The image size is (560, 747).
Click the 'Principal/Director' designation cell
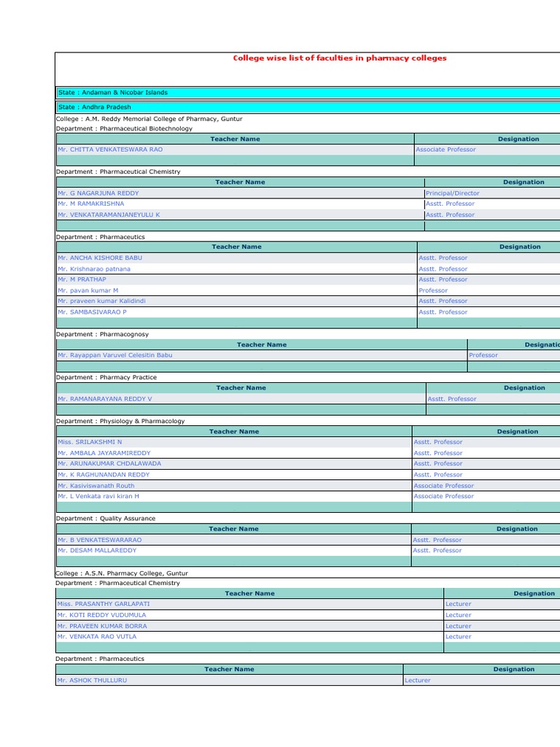pos(452,193)
